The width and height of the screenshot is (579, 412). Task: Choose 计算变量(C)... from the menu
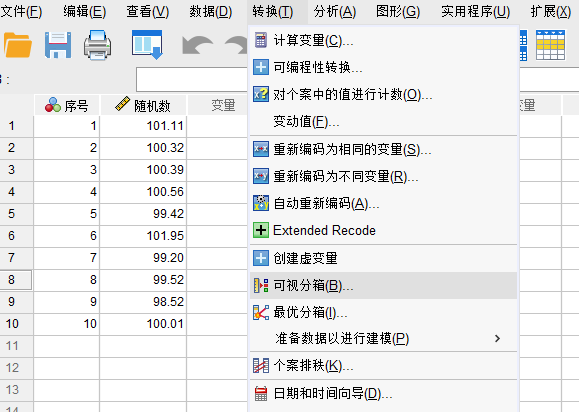click(383, 40)
